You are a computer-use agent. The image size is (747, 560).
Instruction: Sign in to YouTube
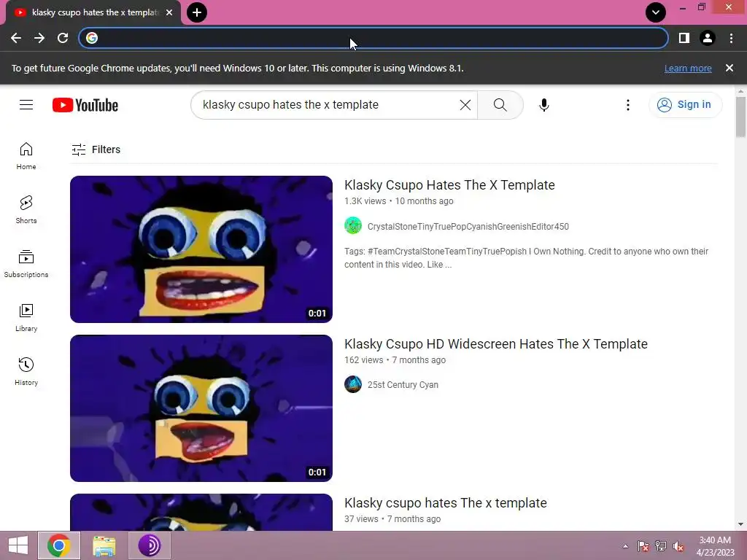[x=685, y=105]
